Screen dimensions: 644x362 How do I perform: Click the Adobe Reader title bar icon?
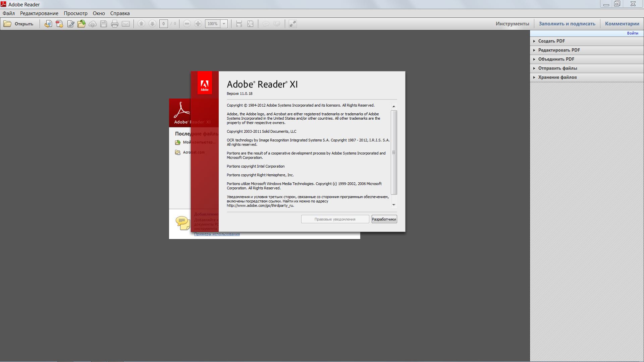click(x=4, y=4)
